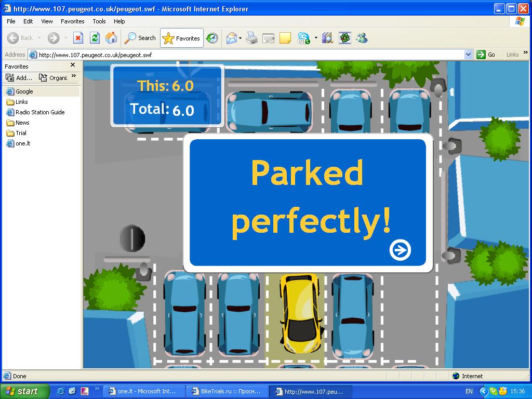Open the Radio Station Guide favorite
This screenshot has width=532, height=399.
pos(40,112)
